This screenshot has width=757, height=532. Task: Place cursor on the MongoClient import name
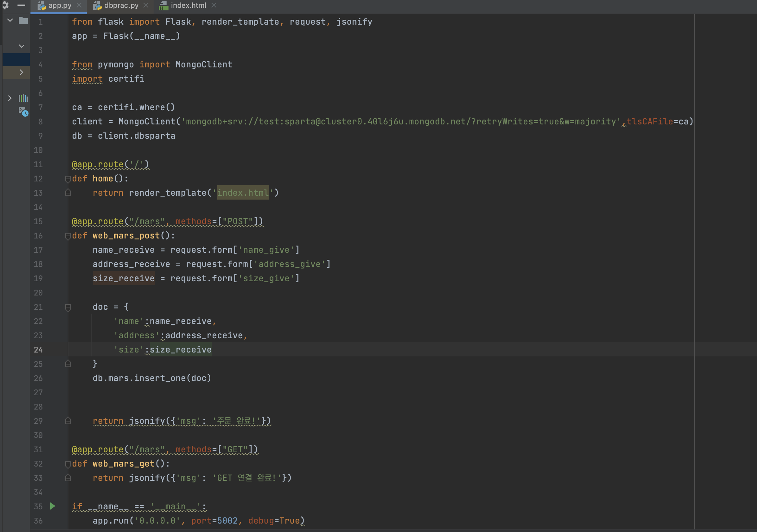tap(204, 64)
